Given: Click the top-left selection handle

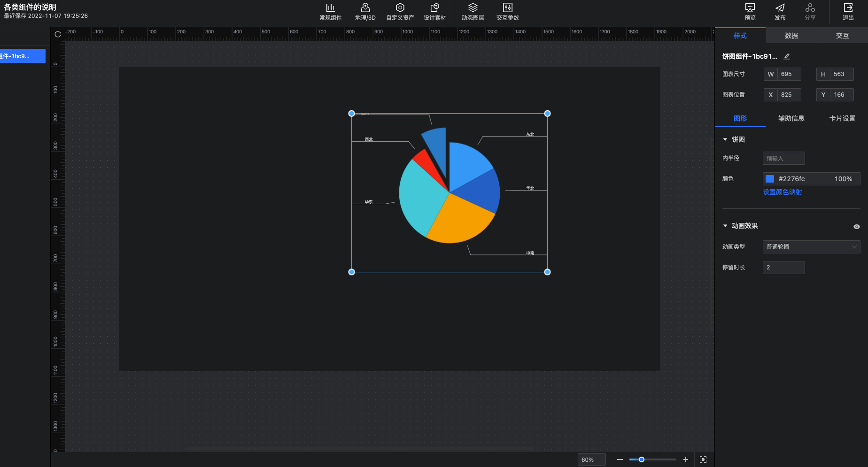Looking at the screenshot, I should click(x=351, y=114).
